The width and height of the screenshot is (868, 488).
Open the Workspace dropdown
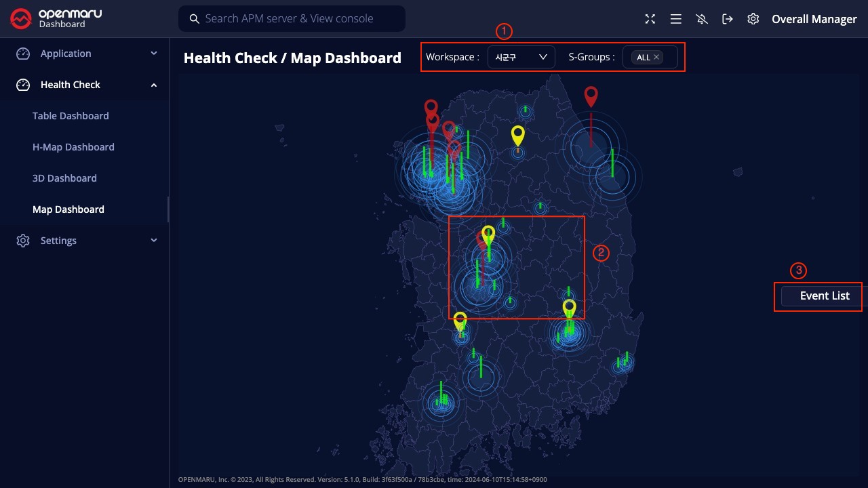pyautogui.click(x=521, y=58)
